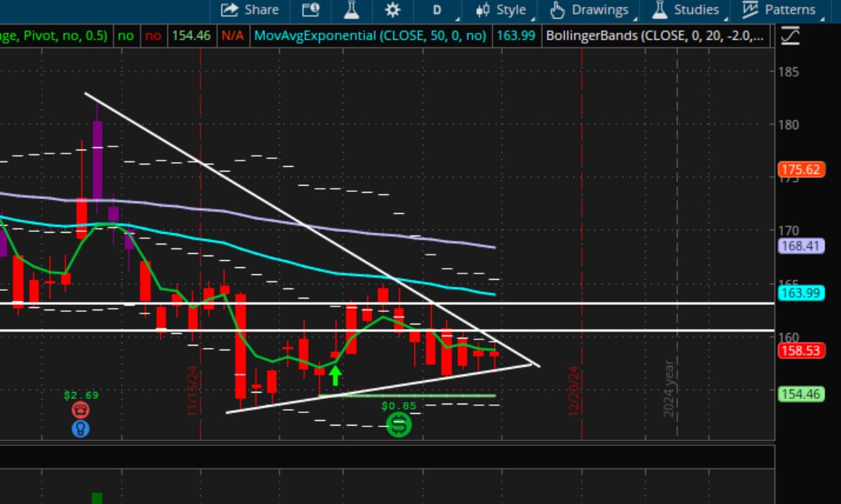
Task: Open chart settings gear icon
Action: (392, 9)
